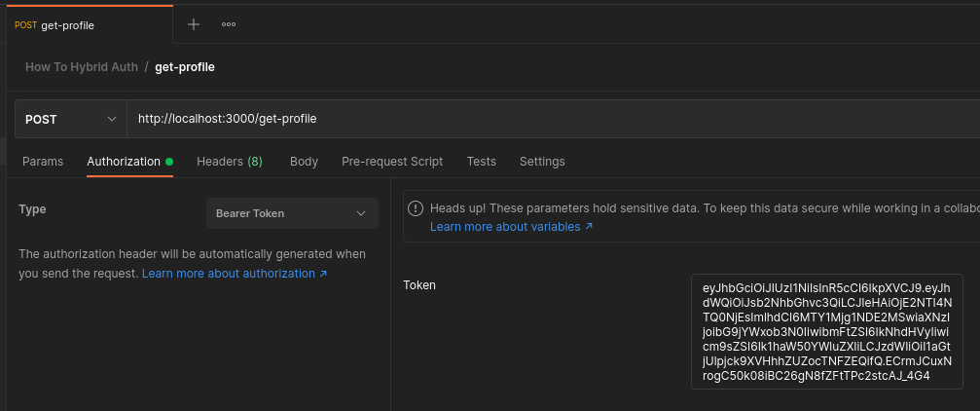Open a new request tab
Image resolution: width=980 pixels, height=411 pixels.
pyautogui.click(x=193, y=24)
